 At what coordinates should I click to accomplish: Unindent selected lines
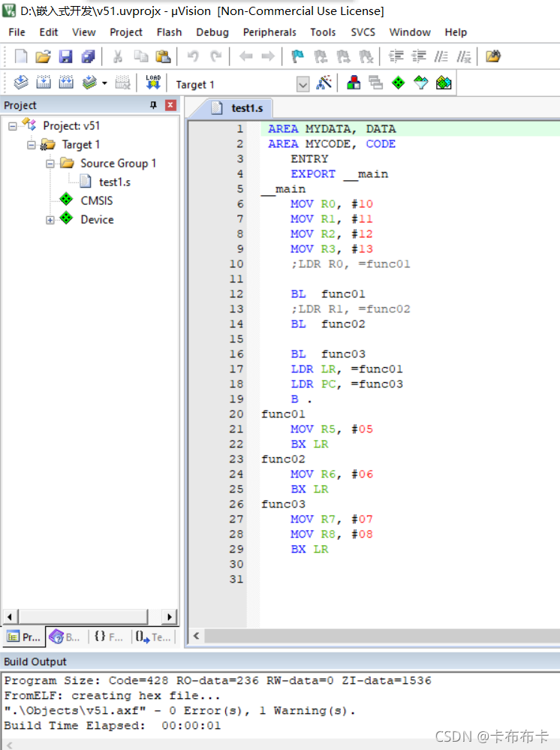coord(419,56)
